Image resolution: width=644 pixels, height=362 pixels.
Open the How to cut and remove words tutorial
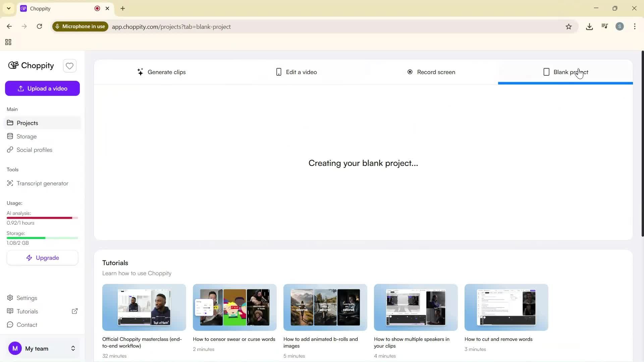[506, 307]
